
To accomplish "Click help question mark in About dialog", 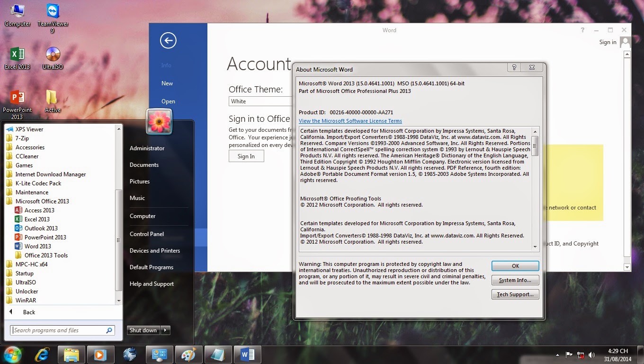I will pos(514,68).
